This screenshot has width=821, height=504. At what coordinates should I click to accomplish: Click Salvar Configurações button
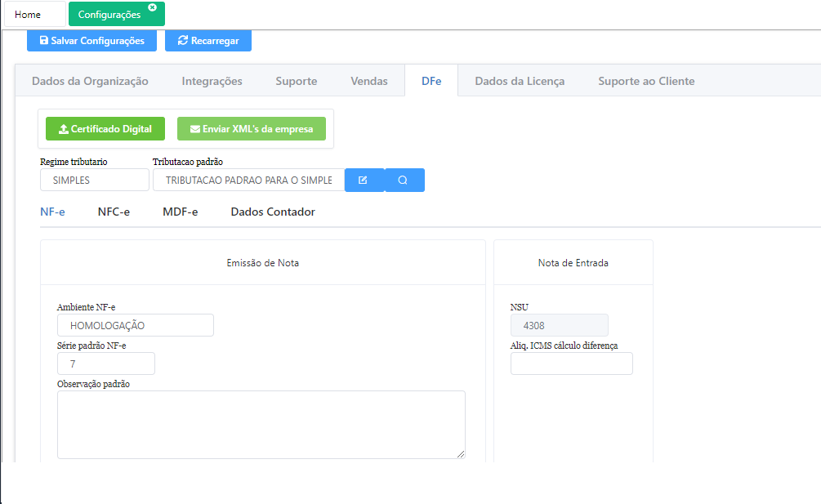[91, 40]
